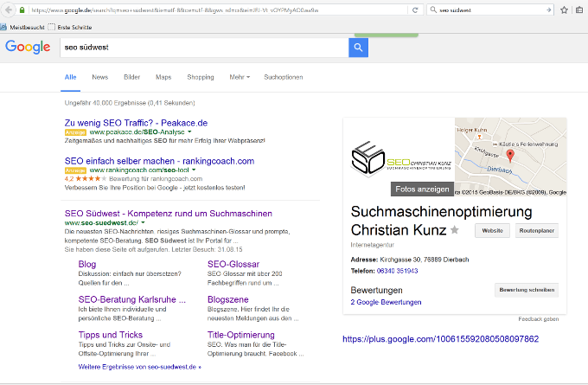Switch to the Shopping tab

click(201, 77)
